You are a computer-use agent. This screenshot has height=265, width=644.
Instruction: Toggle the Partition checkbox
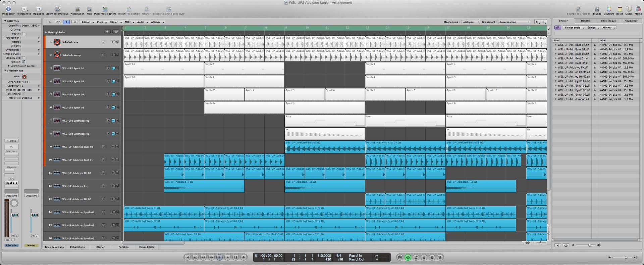pos(23,62)
